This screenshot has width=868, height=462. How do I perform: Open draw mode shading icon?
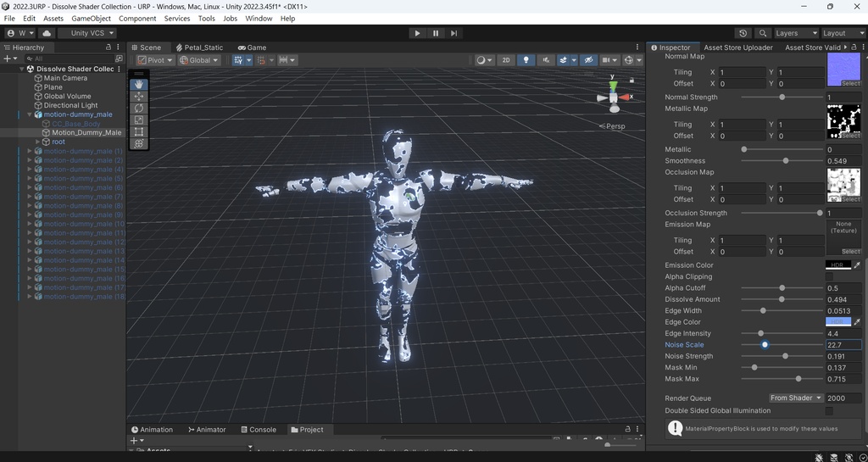coord(481,60)
